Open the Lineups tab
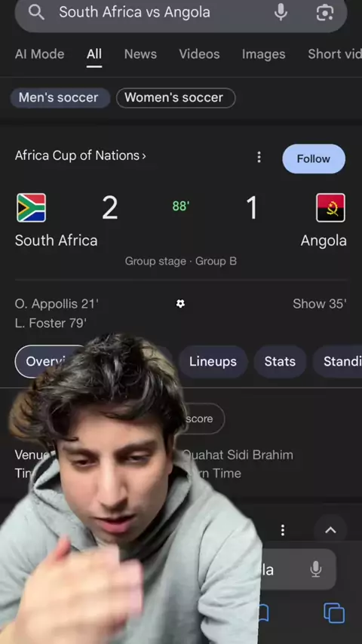Image resolution: width=362 pixels, height=644 pixels. click(x=213, y=361)
